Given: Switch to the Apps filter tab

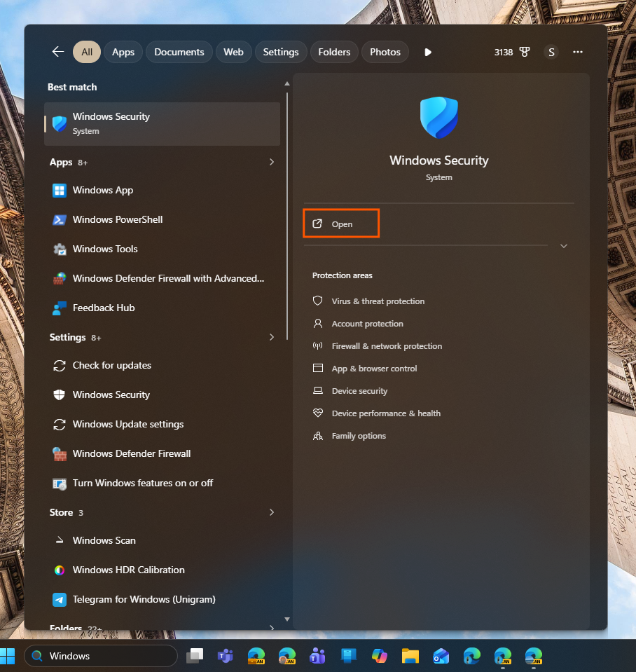Looking at the screenshot, I should point(123,52).
